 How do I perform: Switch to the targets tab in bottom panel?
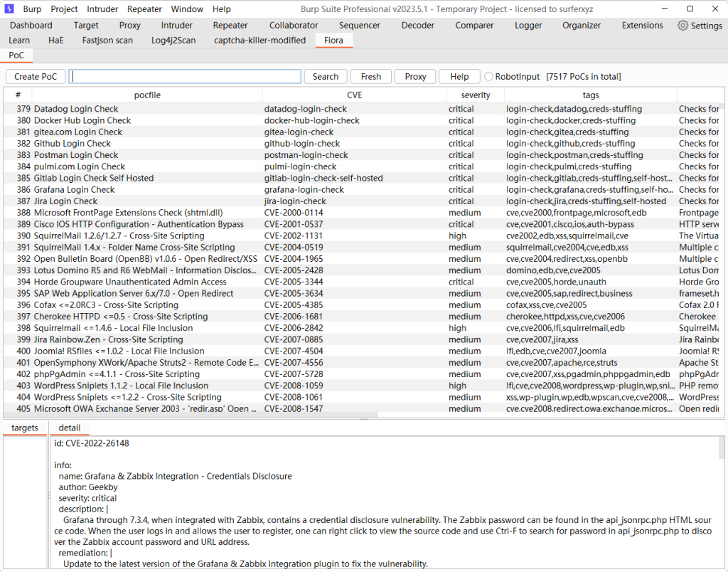[x=25, y=428]
